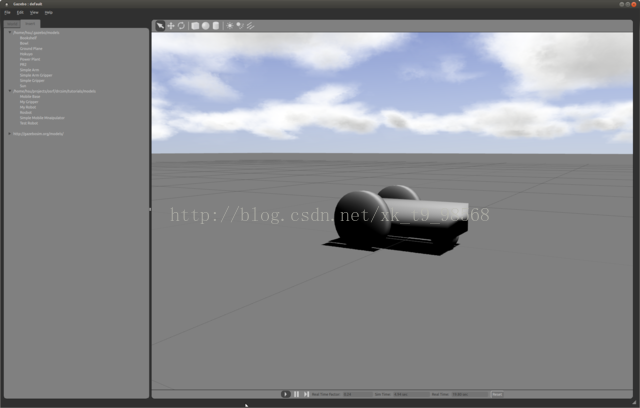
Task: Click the /home/hsu/.gazebo/models path label
Action: click(36, 33)
